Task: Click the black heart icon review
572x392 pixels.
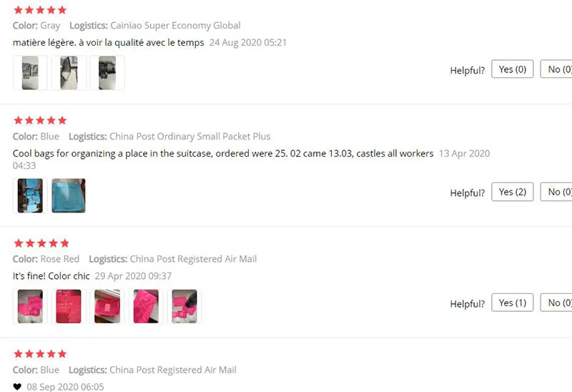Action: click(x=17, y=386)
